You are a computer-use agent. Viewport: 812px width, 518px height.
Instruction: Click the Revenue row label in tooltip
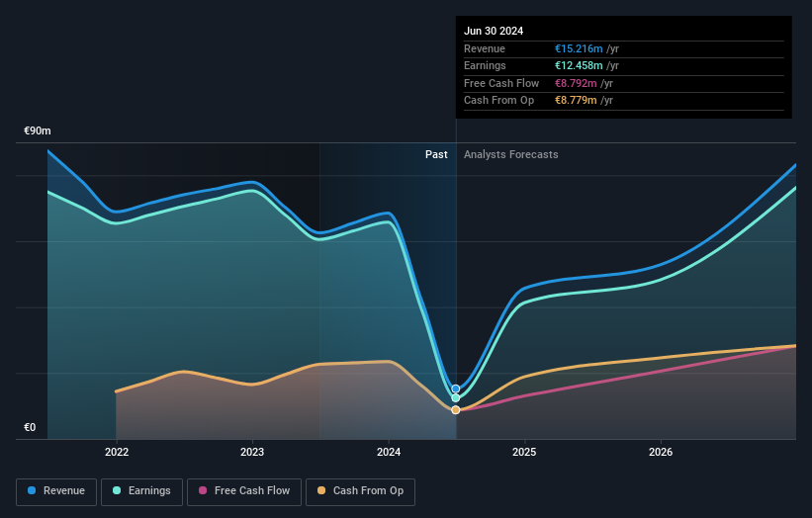[x=485, y=48]
